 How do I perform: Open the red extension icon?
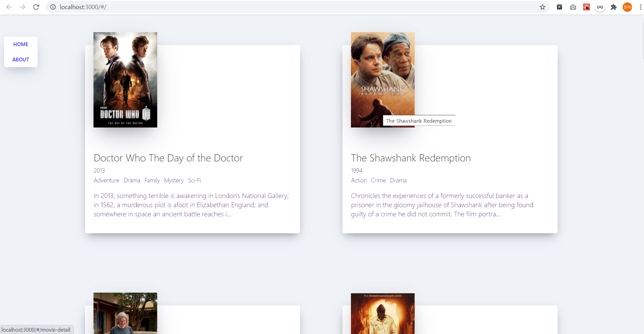586,7
